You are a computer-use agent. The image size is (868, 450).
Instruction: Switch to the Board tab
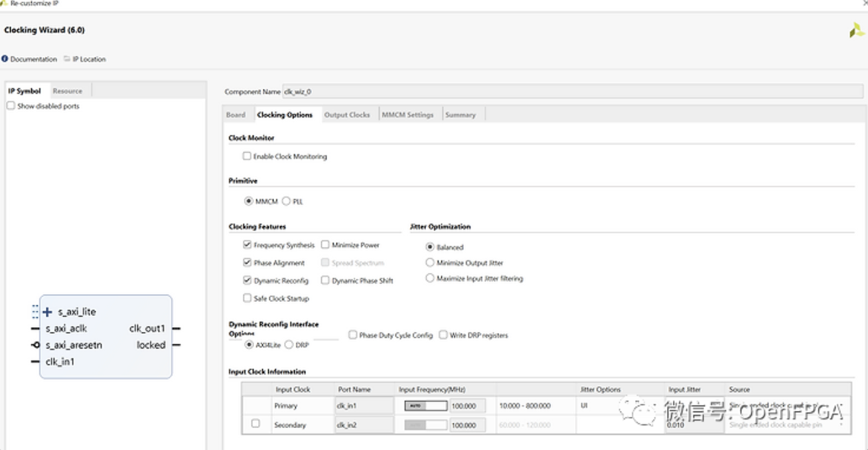tap(236, 115)
